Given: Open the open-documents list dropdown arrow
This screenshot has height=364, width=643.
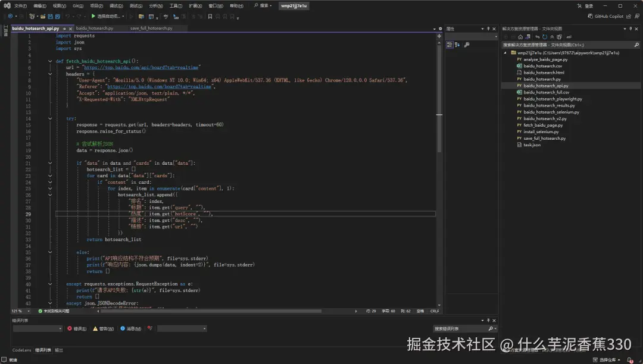Looking at the screenshot, I should tap(434, 29).
